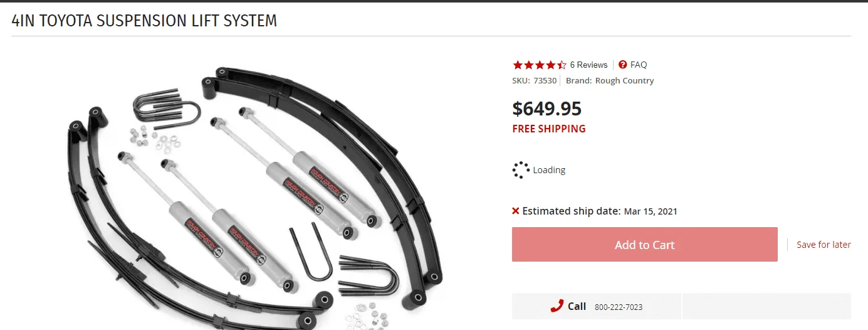The image size is (868, 330).
Task: Click the red star rating icons
Action: coord(540,65)
